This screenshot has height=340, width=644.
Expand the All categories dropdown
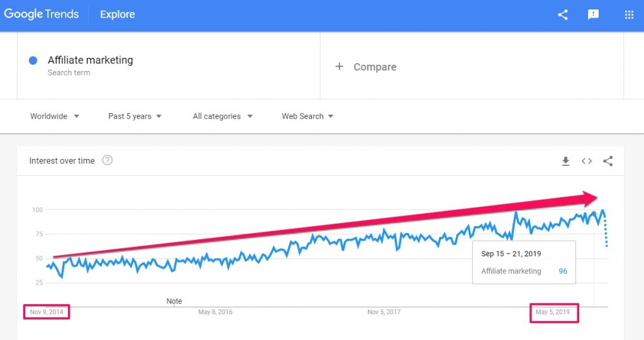[x=223, y=116]
